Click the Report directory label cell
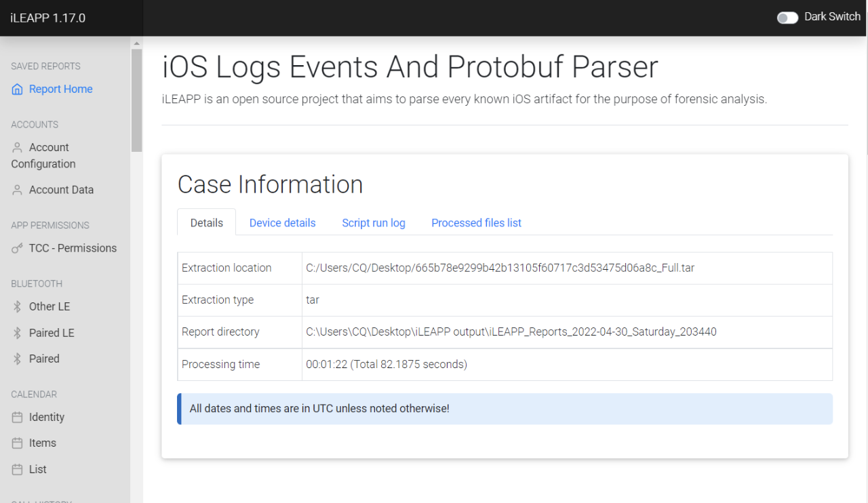Viewport: 868px width, 503px height. click(240, 332)
